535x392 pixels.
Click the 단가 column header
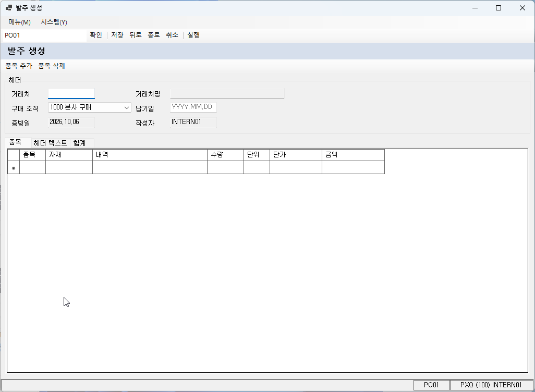296,155
